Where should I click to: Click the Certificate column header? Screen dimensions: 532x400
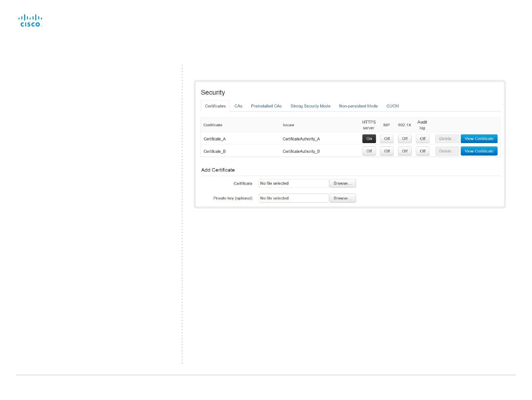[x=213, y=125]
